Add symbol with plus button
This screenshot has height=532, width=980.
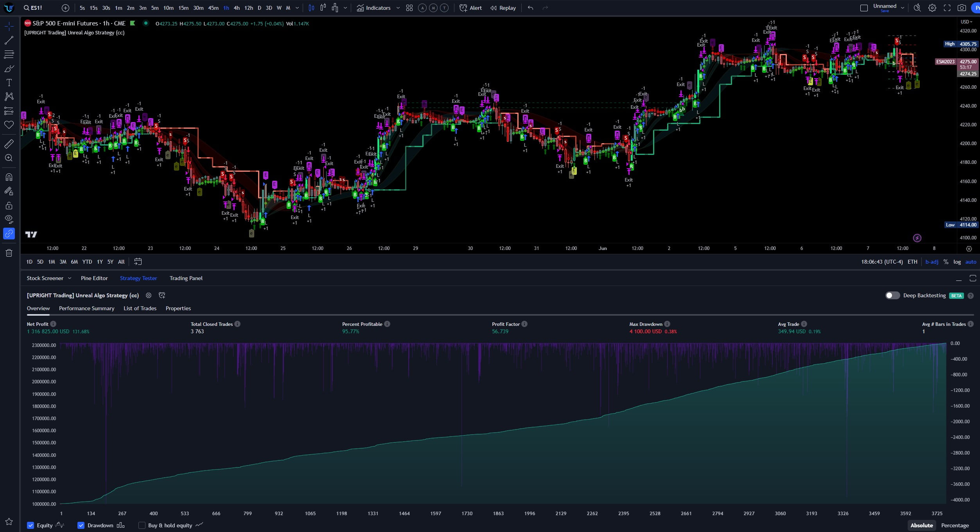tap(65, 8)
